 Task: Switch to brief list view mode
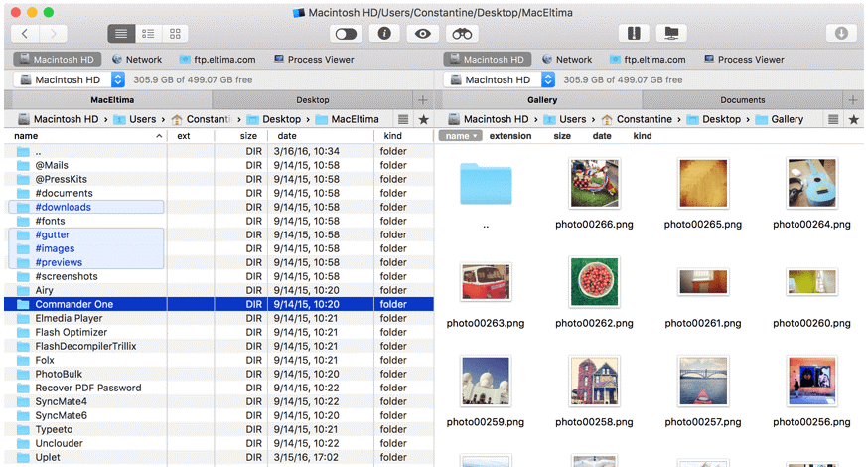pyautogui.click(x=148, y=34)
